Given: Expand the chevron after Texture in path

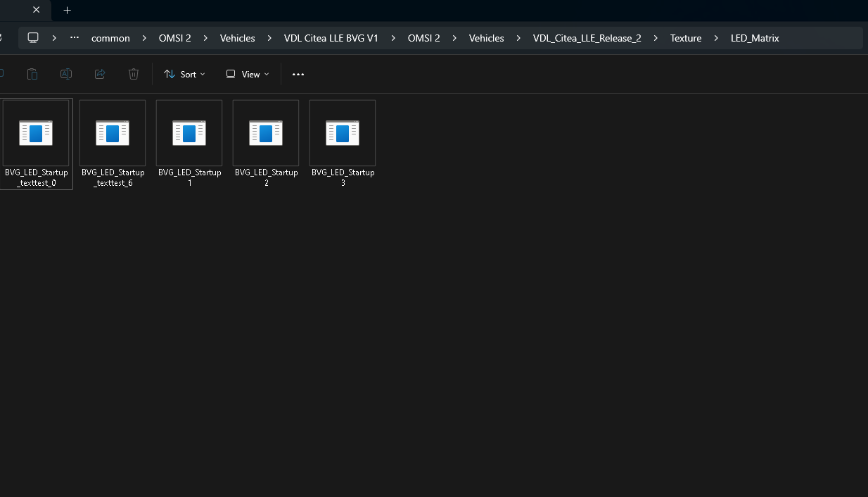Looking at the screenshot, I should tap(716, 38).
